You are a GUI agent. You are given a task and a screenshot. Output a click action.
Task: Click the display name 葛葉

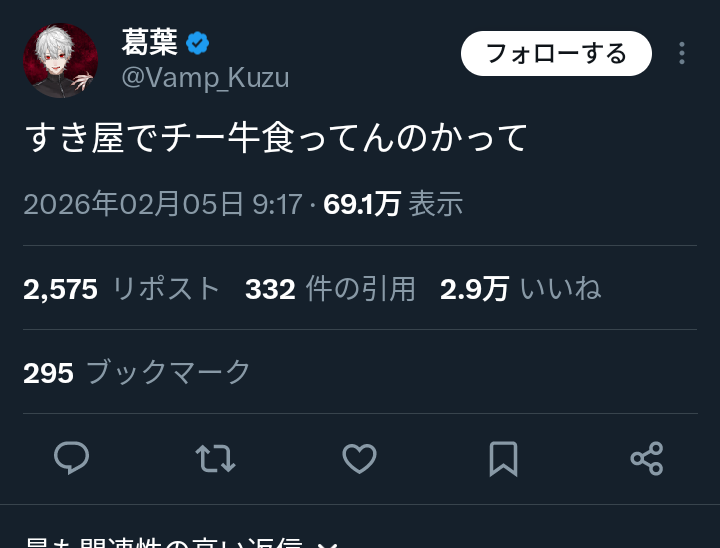[x=150, y=42]
